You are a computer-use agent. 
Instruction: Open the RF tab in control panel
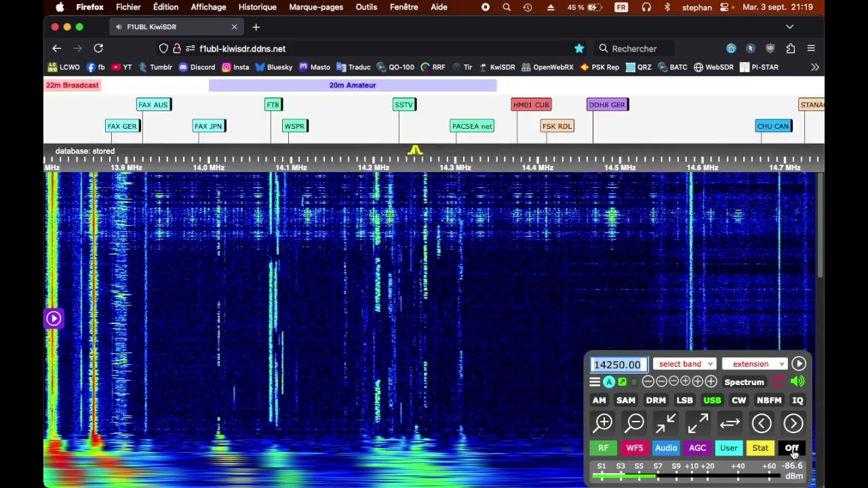pos(603,448)
